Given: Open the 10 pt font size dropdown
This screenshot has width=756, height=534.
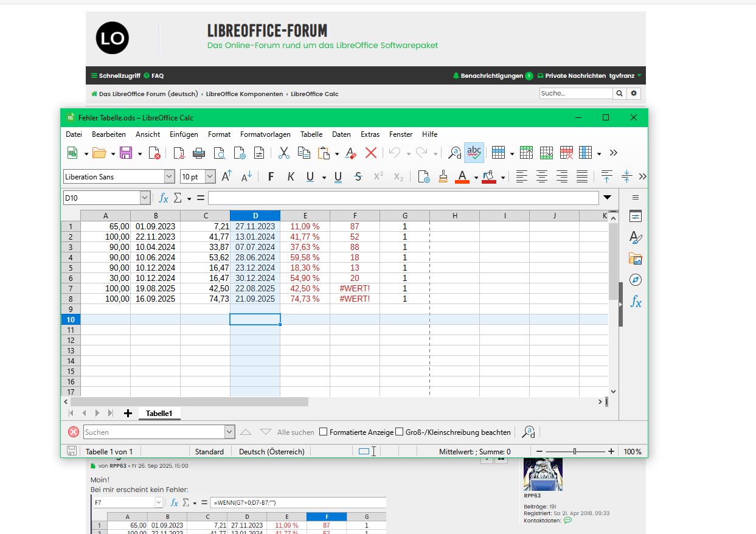Looking at the screenshot, I should point(210,177).
